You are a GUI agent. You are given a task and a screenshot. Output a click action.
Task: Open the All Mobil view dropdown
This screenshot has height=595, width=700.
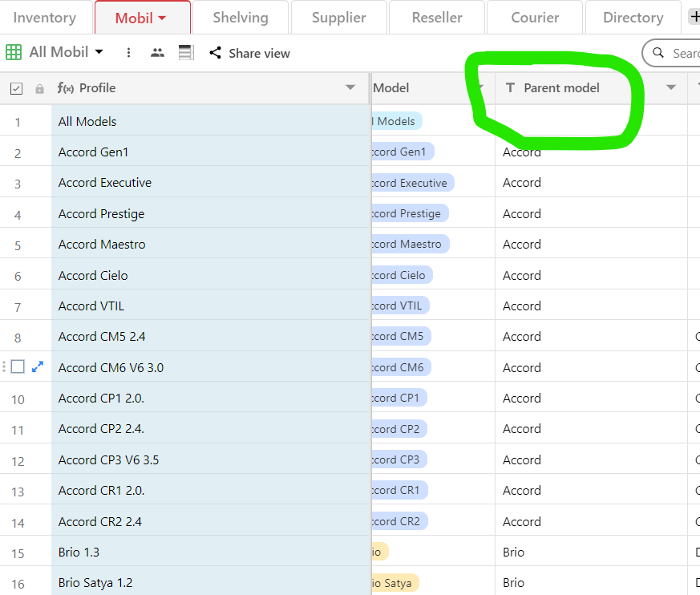coord(99,52)
